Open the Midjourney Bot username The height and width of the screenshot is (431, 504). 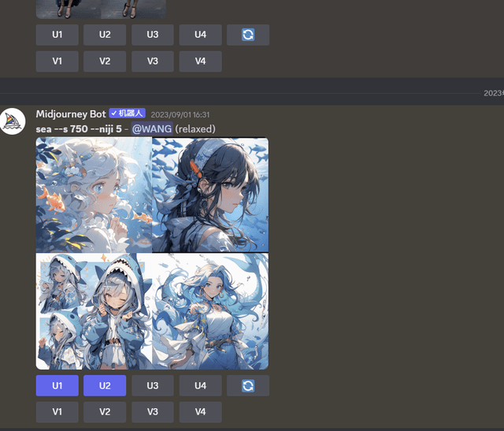click(71, 114)
